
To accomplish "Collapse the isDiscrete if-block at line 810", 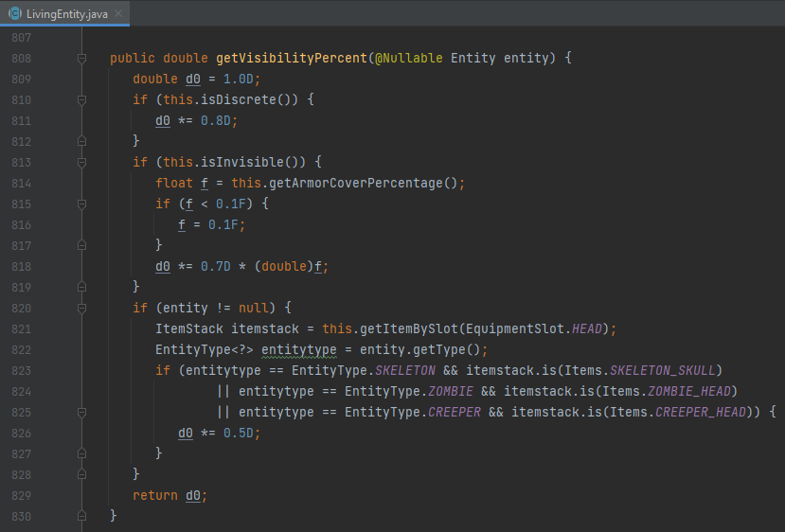I will pos(81,99).
